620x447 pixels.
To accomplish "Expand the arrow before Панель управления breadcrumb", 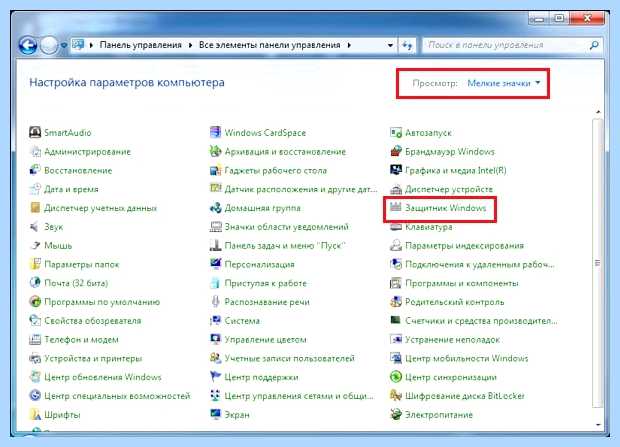I will (91, 45).
